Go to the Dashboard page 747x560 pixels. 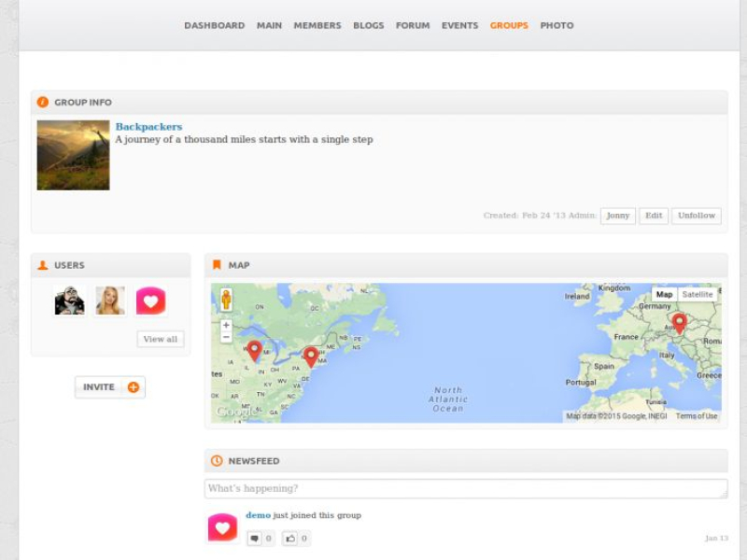pos(214,25)
